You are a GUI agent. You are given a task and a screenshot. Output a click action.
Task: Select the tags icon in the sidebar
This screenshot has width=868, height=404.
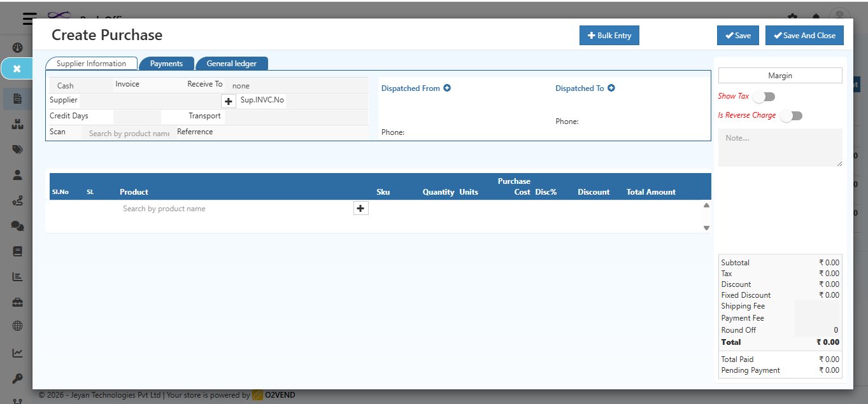17,149
